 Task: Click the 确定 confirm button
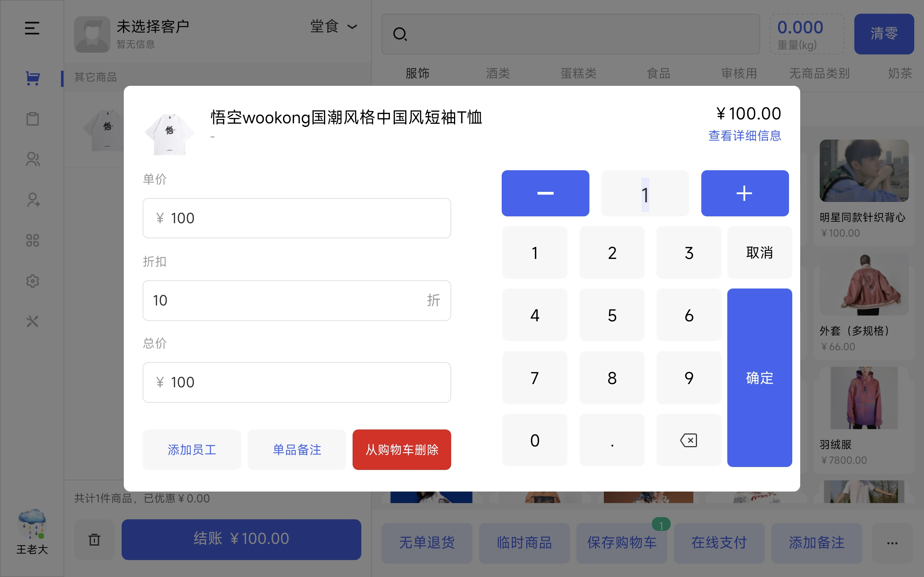(759, 378)
